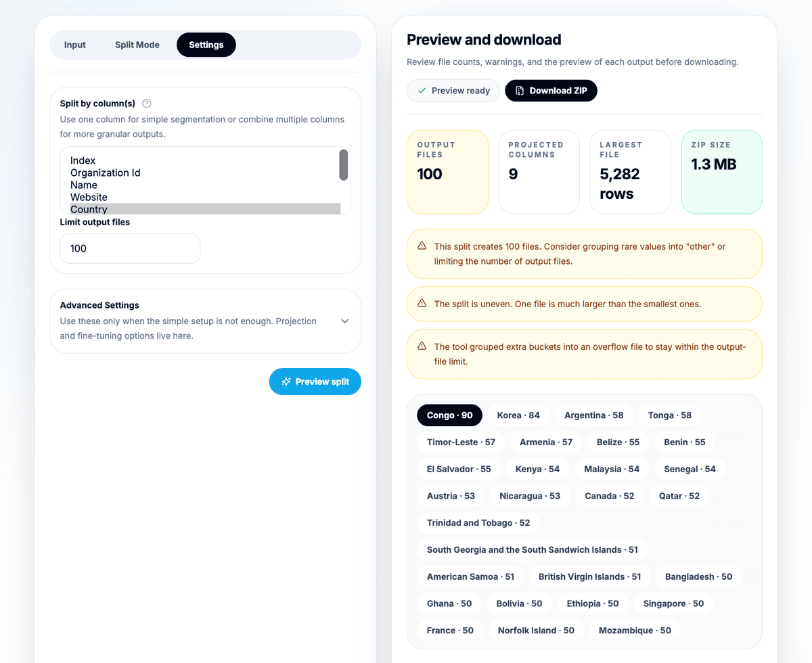Click the file icon on Download ZIP
This screenshot has height=663, width=812.
(520, 91)
